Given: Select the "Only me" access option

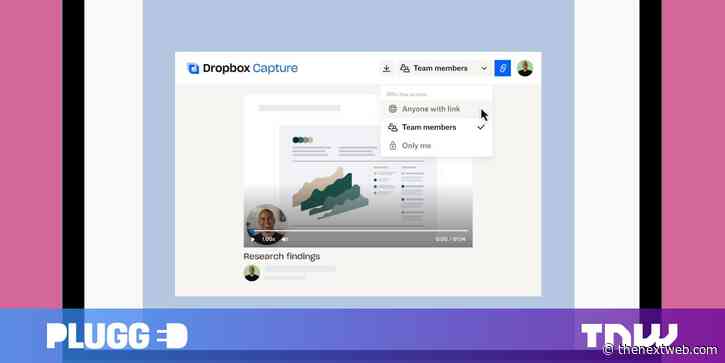Looking at the screenshot, I should (436, 146).
